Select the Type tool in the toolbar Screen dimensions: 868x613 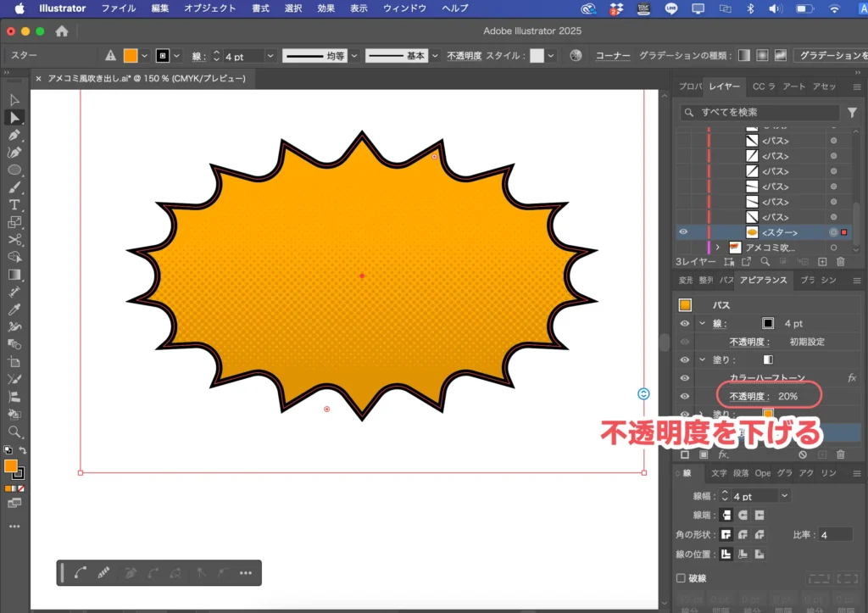(14, 204)
